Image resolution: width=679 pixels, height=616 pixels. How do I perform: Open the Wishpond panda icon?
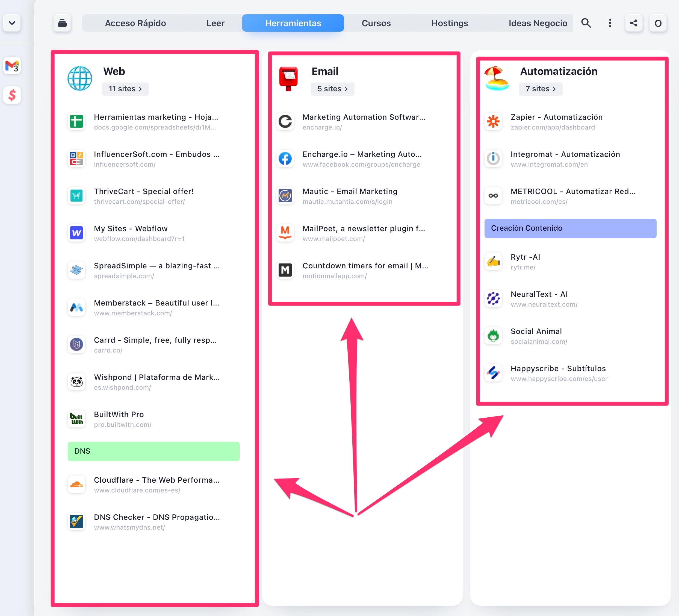76,382
